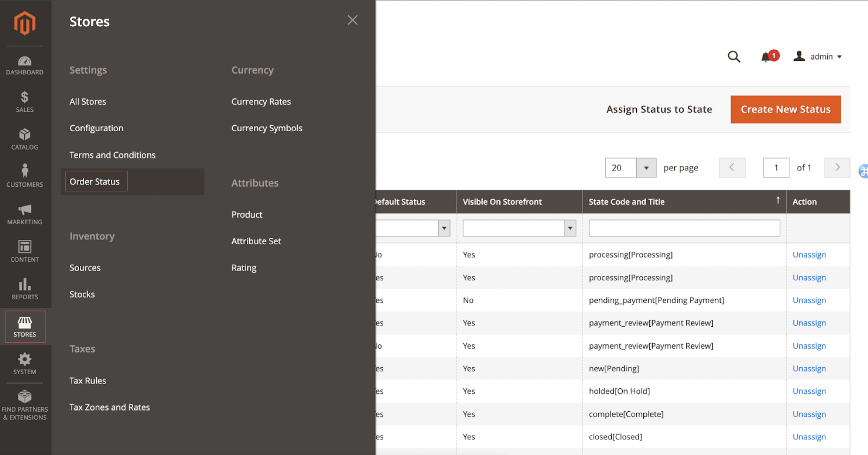This screenshot has height=455, width=868.
Task: Click the Stores sidebar icon
Action: pyautogui.click(x=25, y=326)
